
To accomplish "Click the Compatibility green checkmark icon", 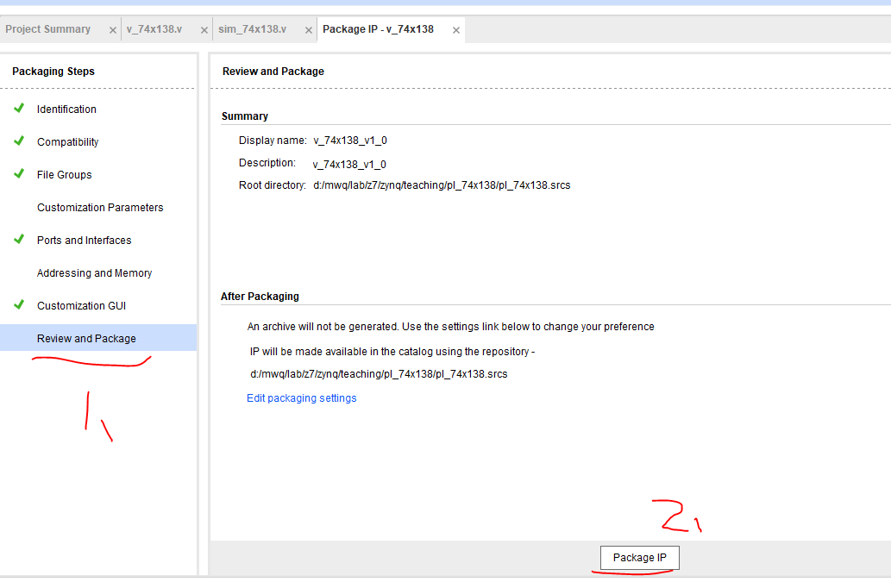I will pos(19,141).
